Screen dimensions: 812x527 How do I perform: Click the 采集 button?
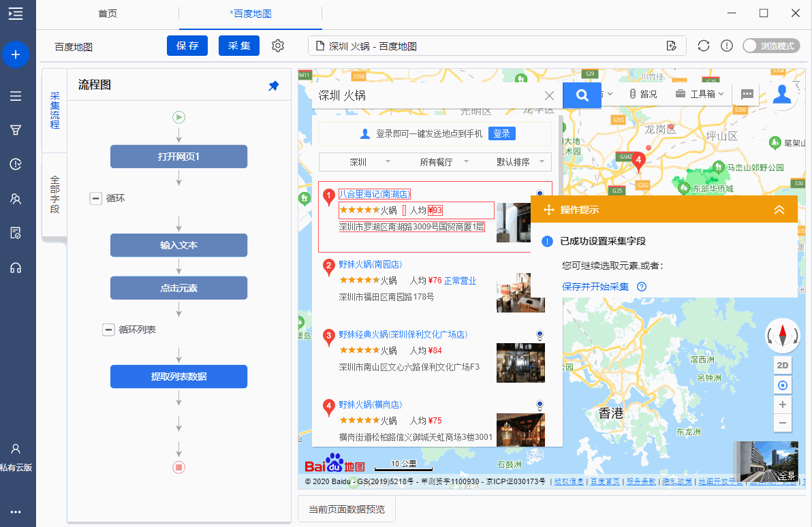[x=238, y=46]
